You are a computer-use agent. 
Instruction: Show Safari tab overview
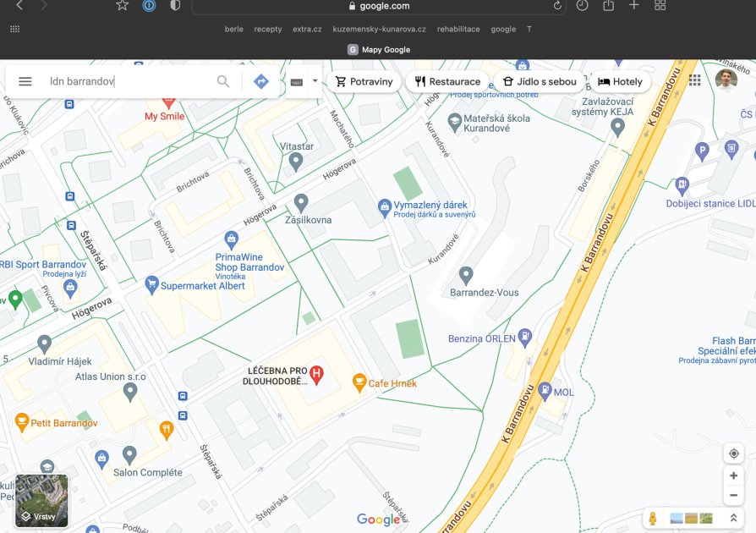[660, 5]
